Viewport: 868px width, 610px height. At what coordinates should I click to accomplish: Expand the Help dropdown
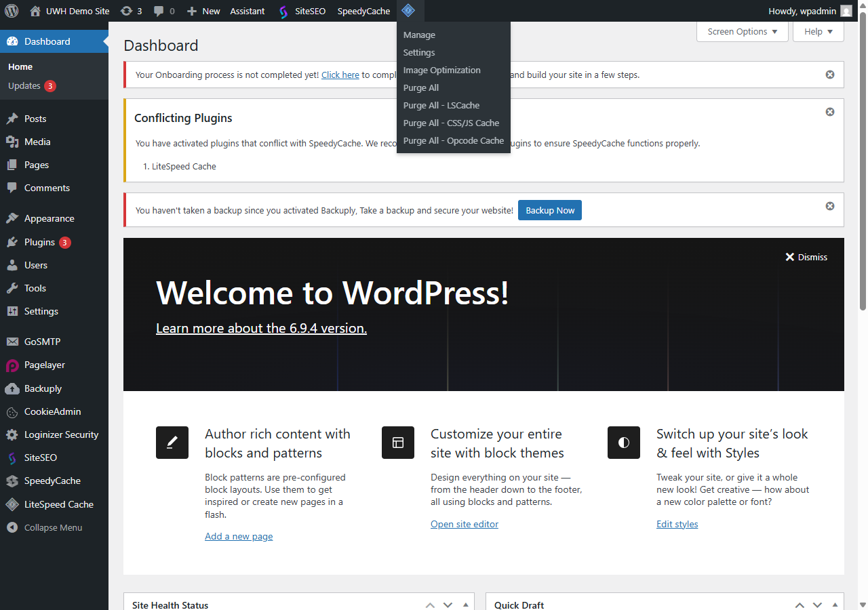[818, 31]
